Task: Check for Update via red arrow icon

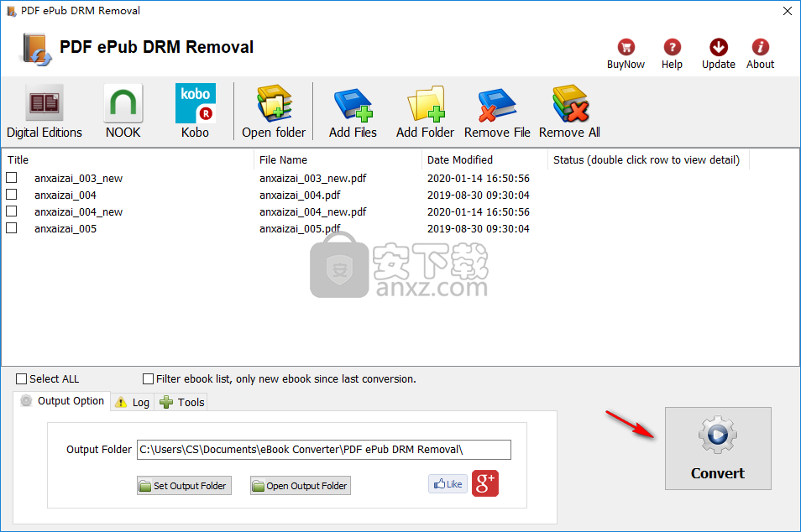Action: tap(718, 54)
